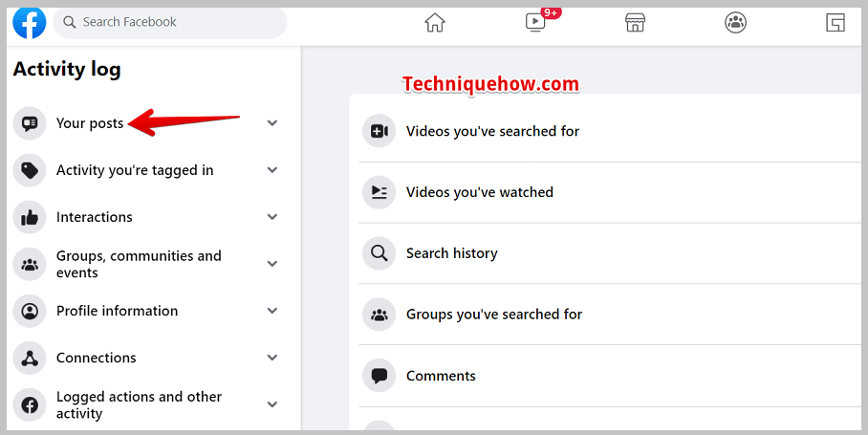Click the Search history magnifier icon
Viewport: 868px width, 435px height.
click(379, 253)
